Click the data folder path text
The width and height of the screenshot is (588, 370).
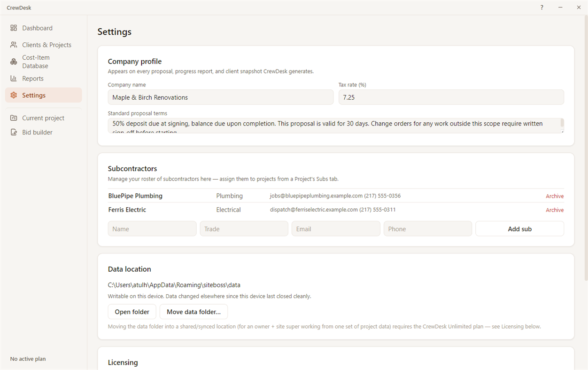pyautogui.click(x=174, y=285)
